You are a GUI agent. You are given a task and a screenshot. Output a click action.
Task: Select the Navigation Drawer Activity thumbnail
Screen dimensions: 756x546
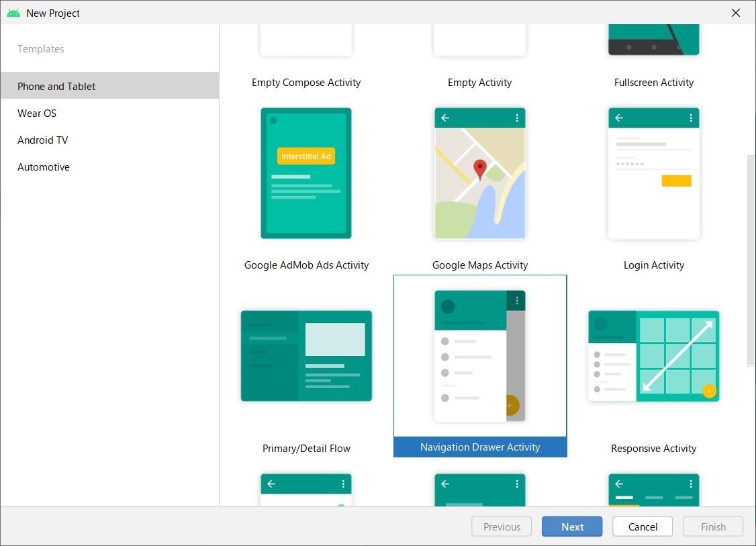480,356
